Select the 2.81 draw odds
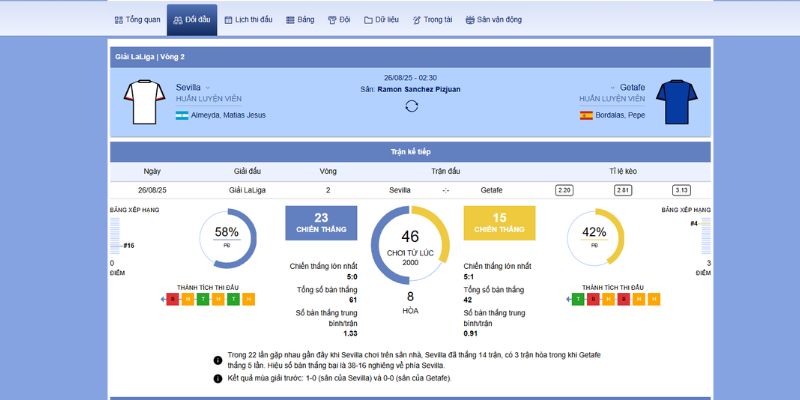The image size is (800, 400). pos(623,190)
